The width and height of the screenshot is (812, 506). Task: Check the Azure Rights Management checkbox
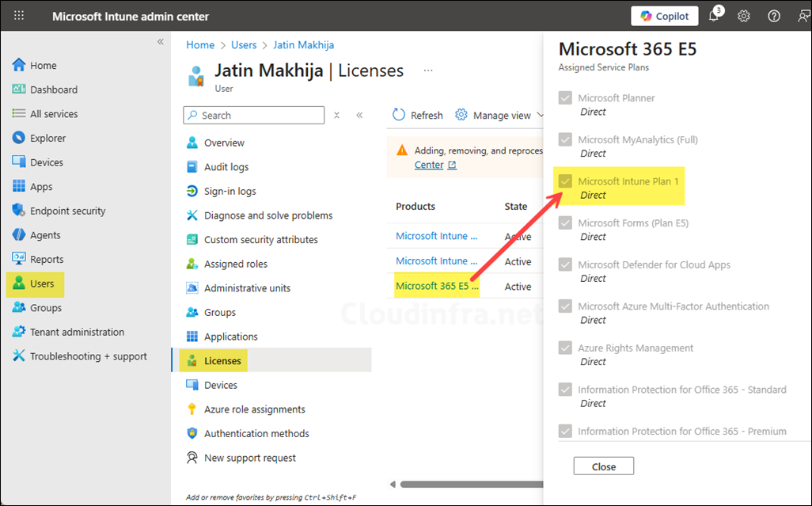point(565,347)
